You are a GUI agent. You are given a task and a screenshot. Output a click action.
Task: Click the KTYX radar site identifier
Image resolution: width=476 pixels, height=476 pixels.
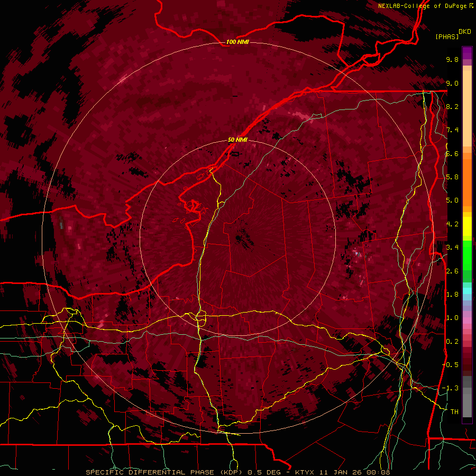pos(305,472)
